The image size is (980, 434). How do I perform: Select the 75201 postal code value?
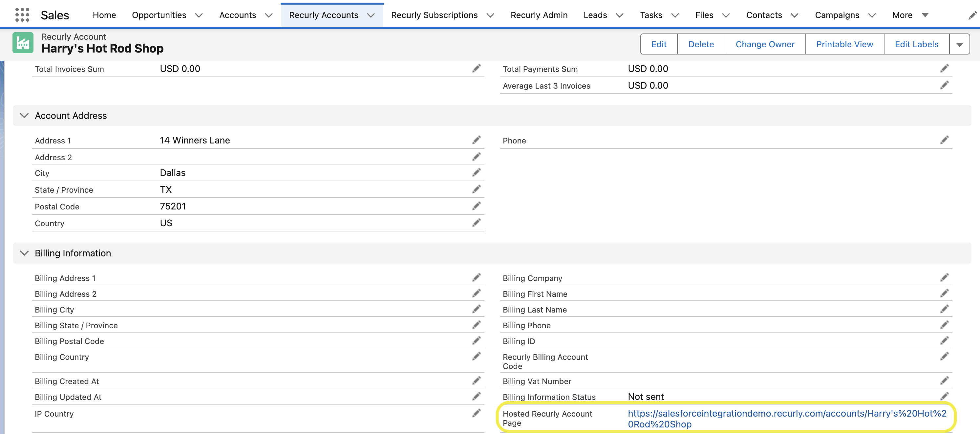(x=173, y=206)
